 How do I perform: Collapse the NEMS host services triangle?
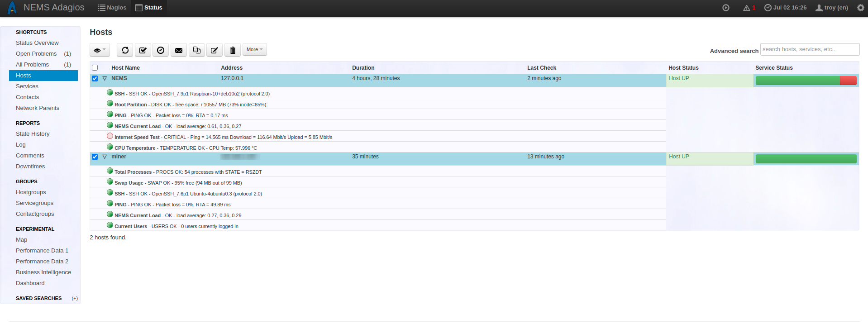tap(105, 78)
